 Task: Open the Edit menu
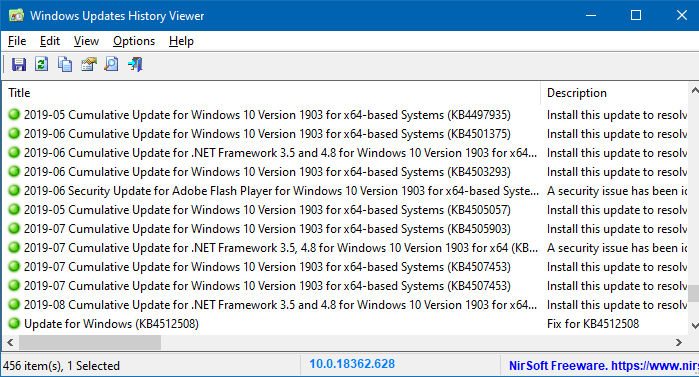49,41
